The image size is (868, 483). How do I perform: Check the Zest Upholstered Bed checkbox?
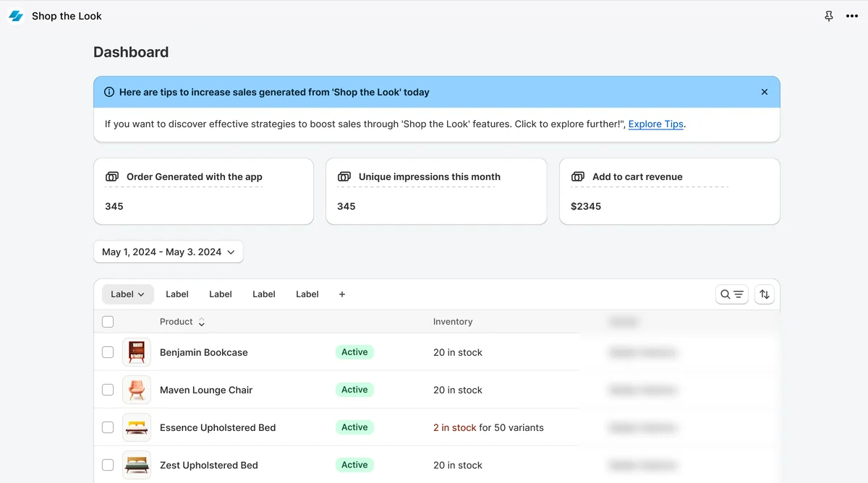tap(108, 465)
